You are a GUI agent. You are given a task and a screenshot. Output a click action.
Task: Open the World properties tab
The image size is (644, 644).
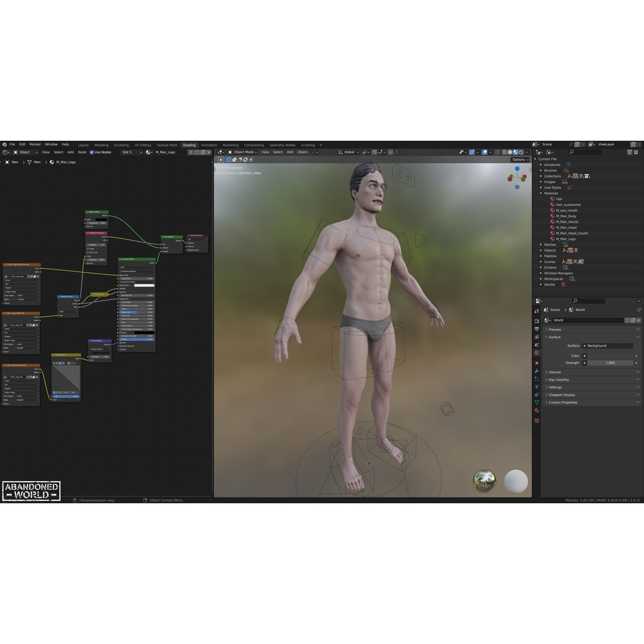[x=537, y=353]
